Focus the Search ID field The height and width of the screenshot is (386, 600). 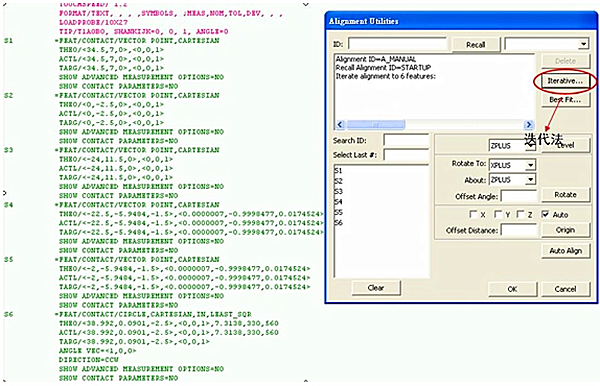(x=406, y=140)
